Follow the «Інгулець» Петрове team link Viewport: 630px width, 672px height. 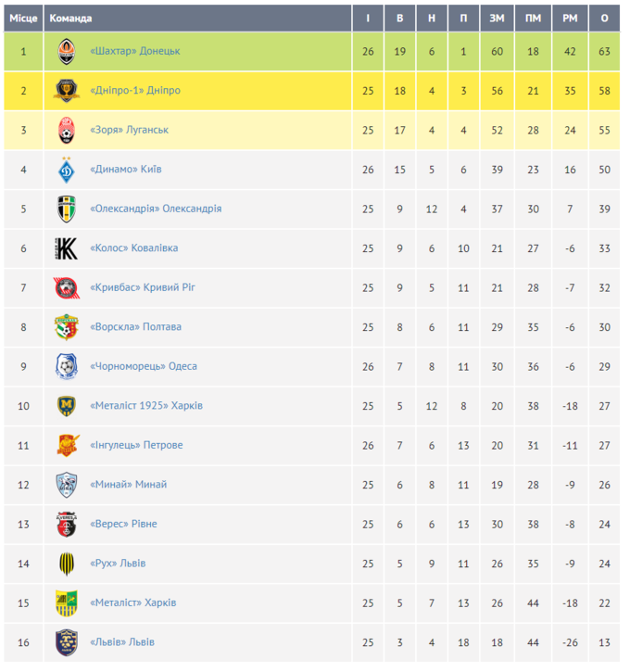pos(136,446)
